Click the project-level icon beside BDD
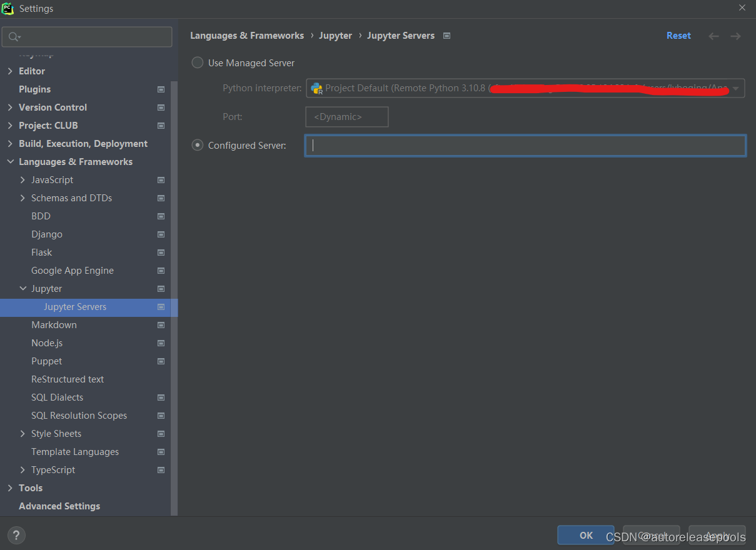The width and height of the screenshot is (756, 550). [161, 216]
